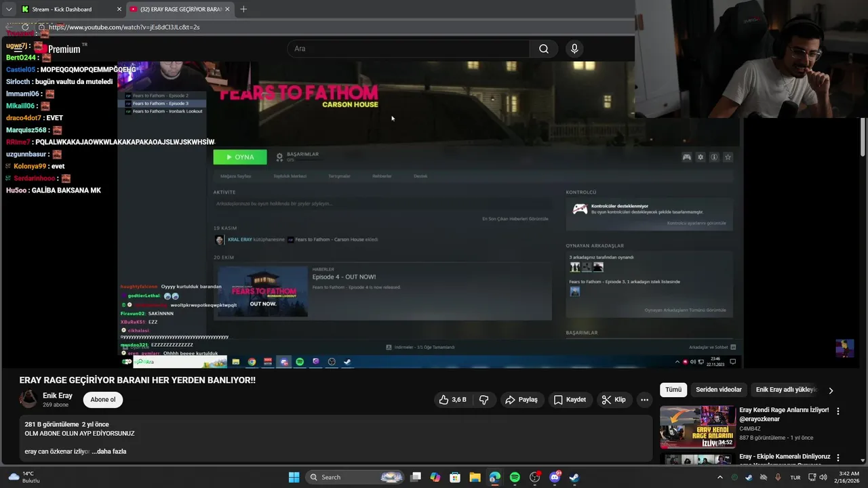Screen dimensions: 868x488
Task: Open Steam from the taskbar
Action: pos(574,477)
